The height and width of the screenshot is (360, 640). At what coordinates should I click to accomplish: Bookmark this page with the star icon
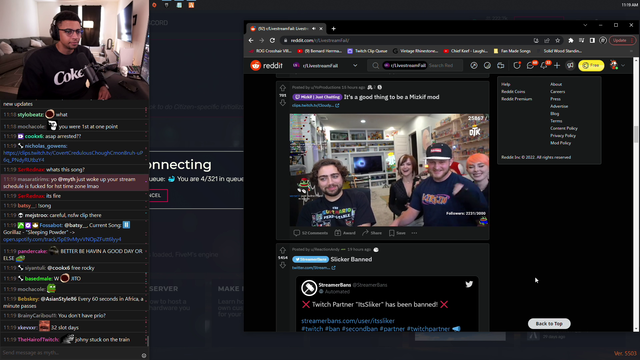point(558,40)
